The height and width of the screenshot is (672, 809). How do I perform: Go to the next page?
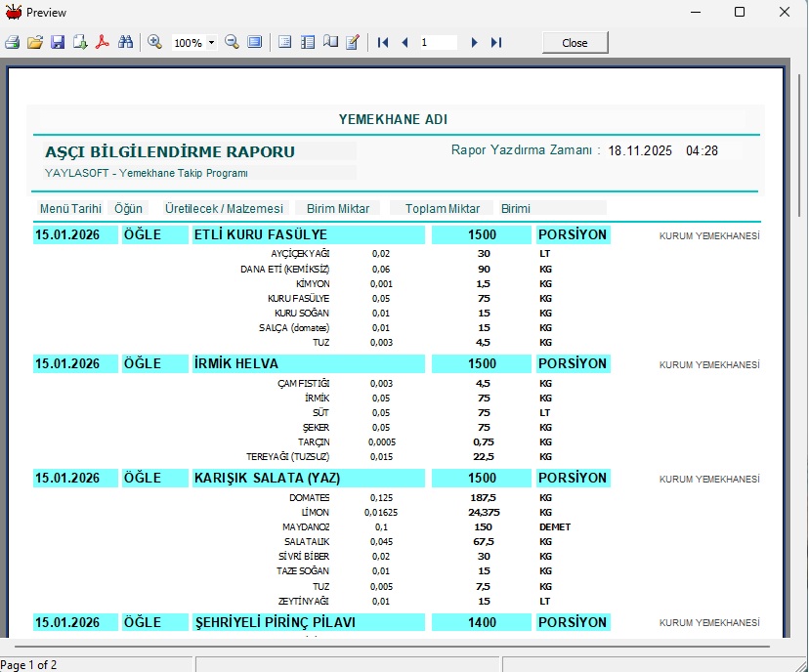pyautogui.click(x=475, y=43)
